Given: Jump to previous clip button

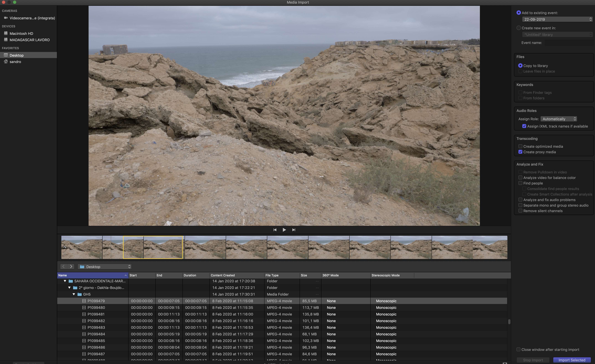Looking at the screenshot, I should [x=275, y=230].
